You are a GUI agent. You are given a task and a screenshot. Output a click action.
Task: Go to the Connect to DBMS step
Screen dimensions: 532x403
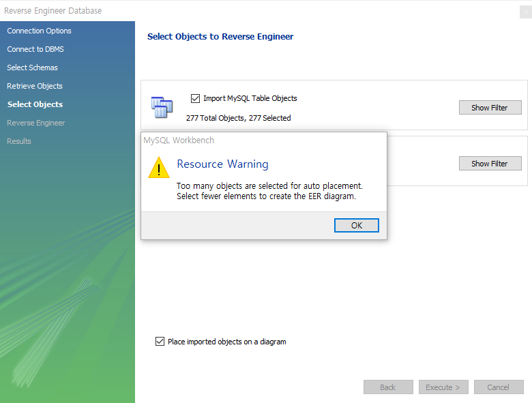click(35, 49)
